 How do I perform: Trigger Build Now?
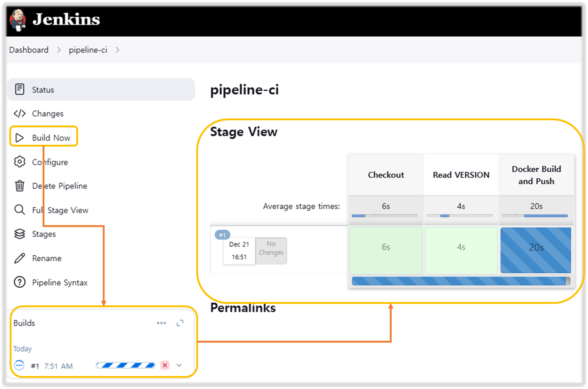click(51, 138)
